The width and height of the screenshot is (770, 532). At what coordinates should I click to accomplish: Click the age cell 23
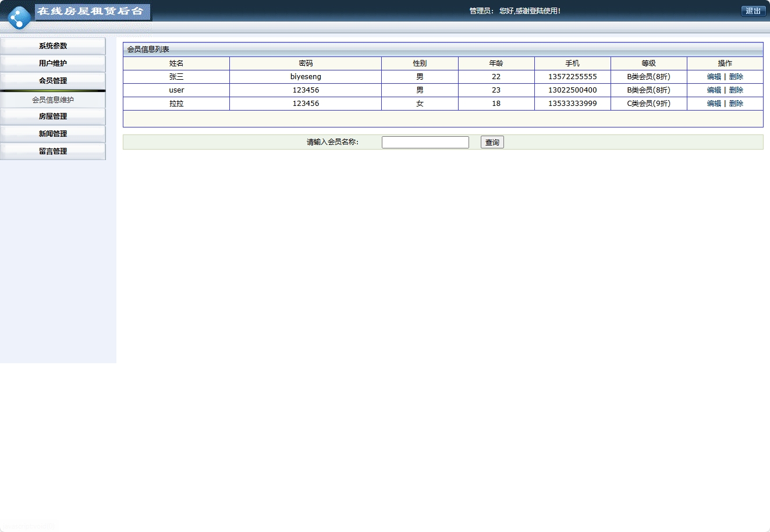click(x=496, y=90)
